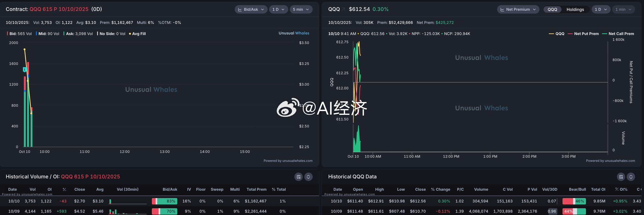Switch to the Holdings view
644x215 pixels.
[575, 9]
